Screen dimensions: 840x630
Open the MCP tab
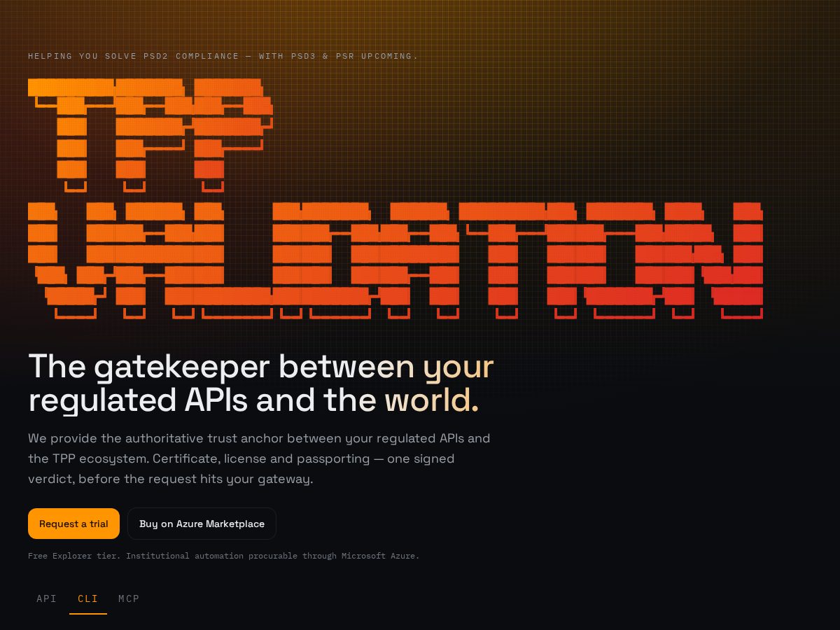[x=129, y=598]
